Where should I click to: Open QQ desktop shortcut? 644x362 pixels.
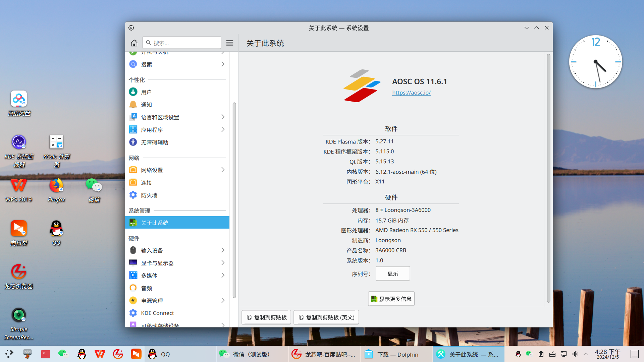pos(56,233)
